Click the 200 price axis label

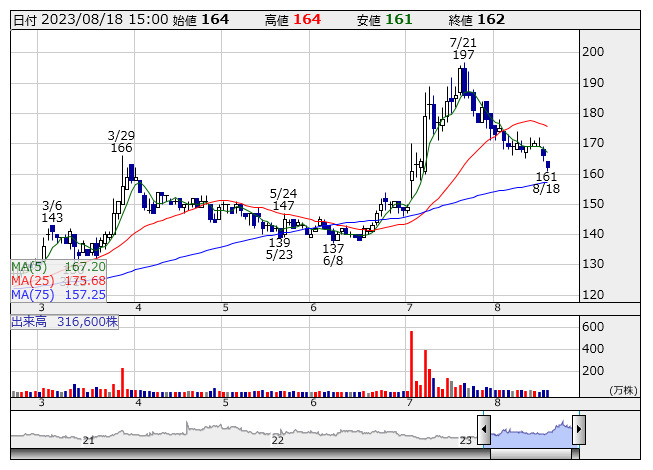coord(593,52)
